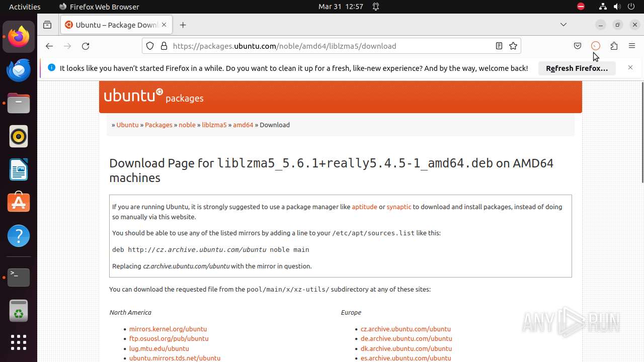This screenshot has width=644, height=362.
Task: Open Rhythmbox music player
Action: (x=19, y=136)
